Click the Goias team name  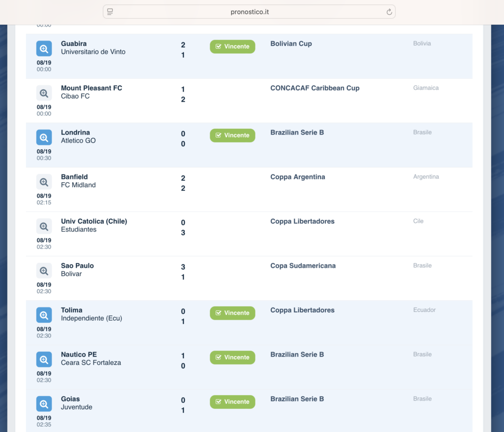click(70, 399)
